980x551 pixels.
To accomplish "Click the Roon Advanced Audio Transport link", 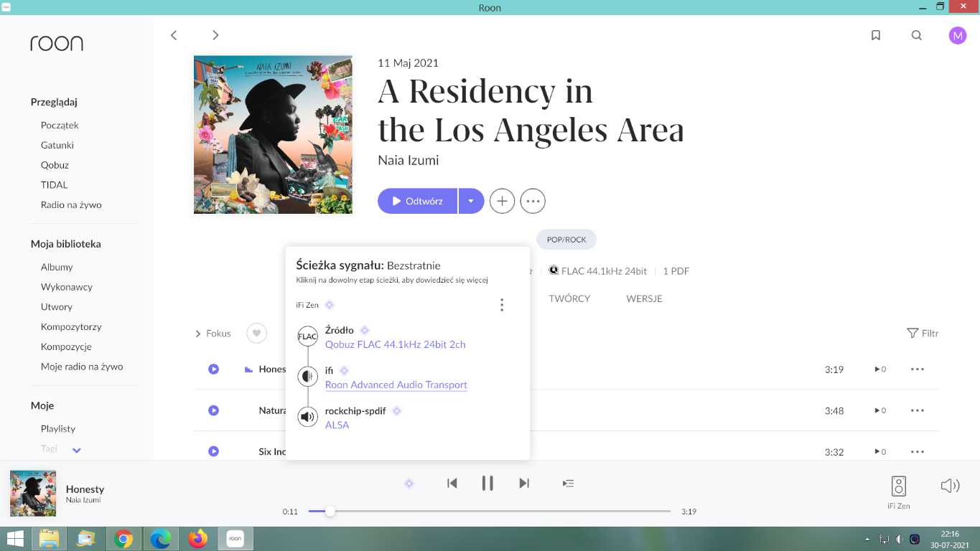I will click(396, 385).
